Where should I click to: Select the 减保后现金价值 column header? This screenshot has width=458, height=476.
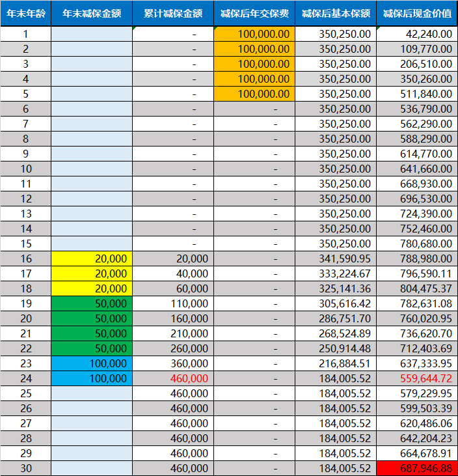coord(417,14)
